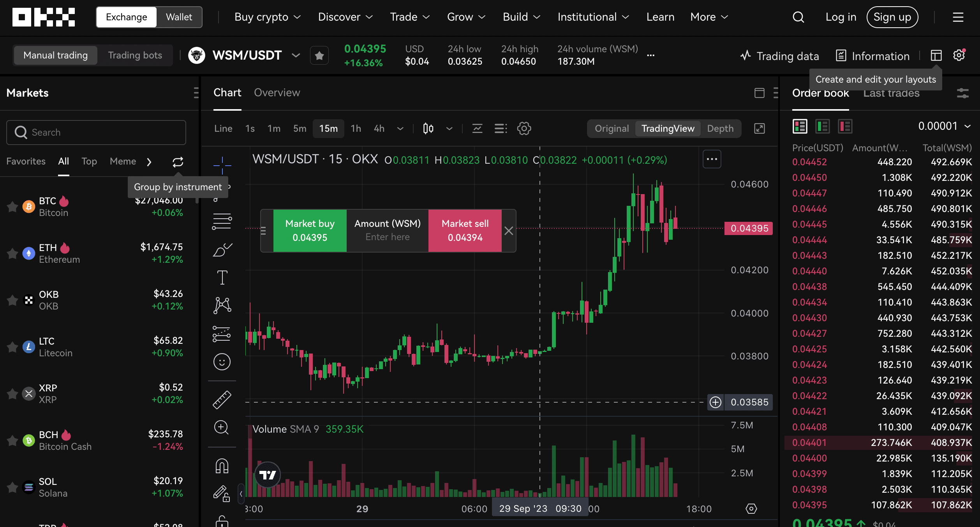The height and width of the screenshot is (527, 980).
Task: Expand more time intervals chevron after 4h
Action: (400, 129)
